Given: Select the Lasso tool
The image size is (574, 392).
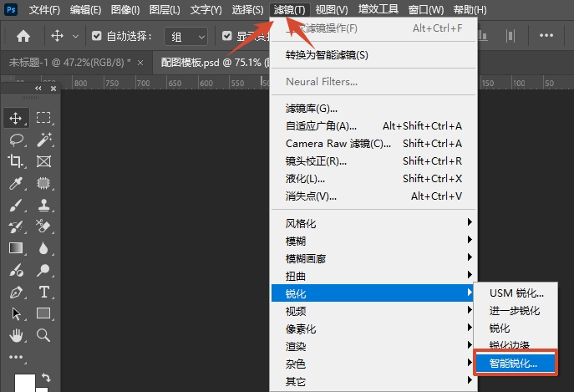Looking at the screenshot, I should pos(16,140).
